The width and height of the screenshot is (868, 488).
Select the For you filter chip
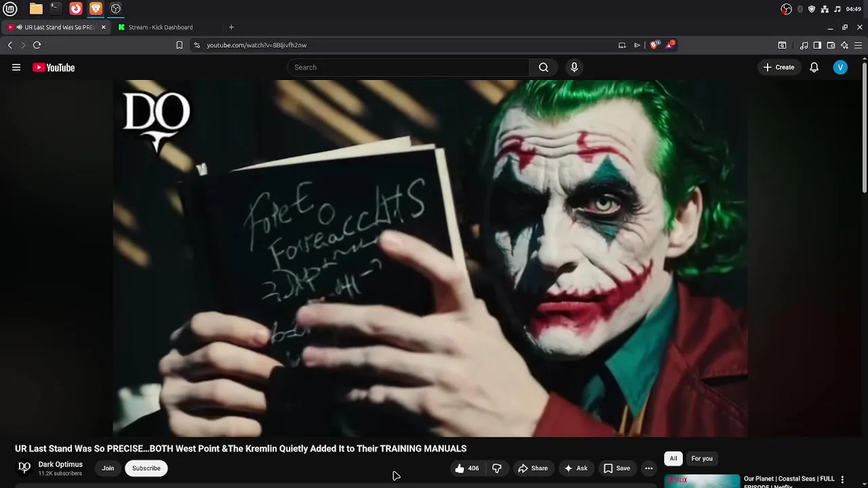tap(702, 459)
